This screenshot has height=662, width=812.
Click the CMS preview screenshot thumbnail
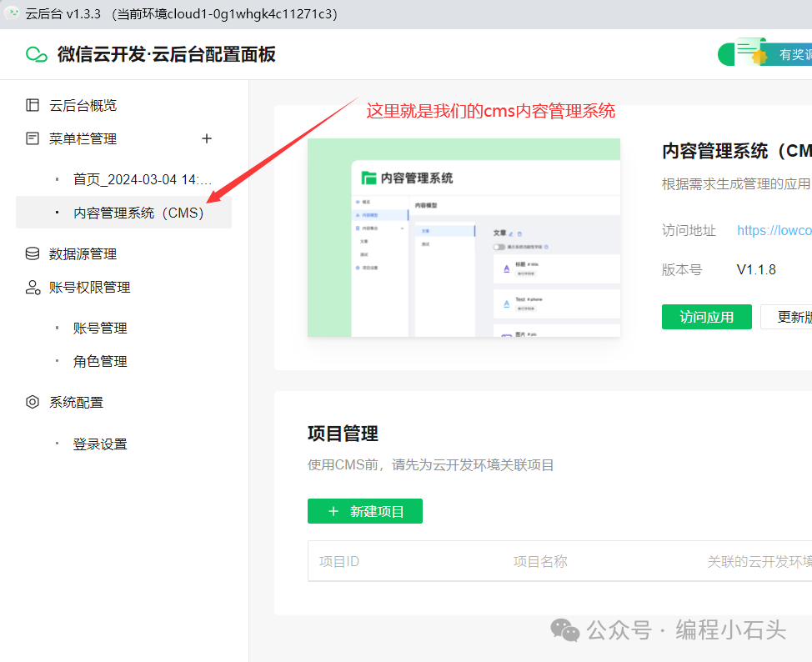(x=464, y=238)
